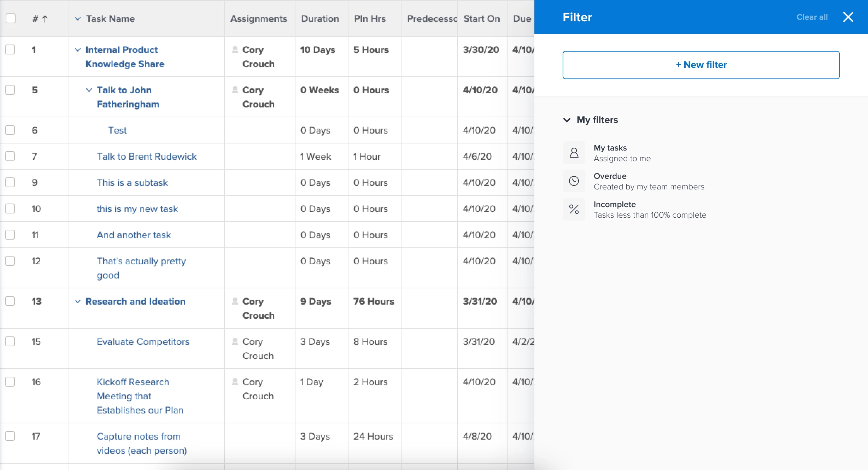The image size is (868, 470).
Task: Collapse the Internal Product Knowledge Share group
Action: (x=78, y=50)
